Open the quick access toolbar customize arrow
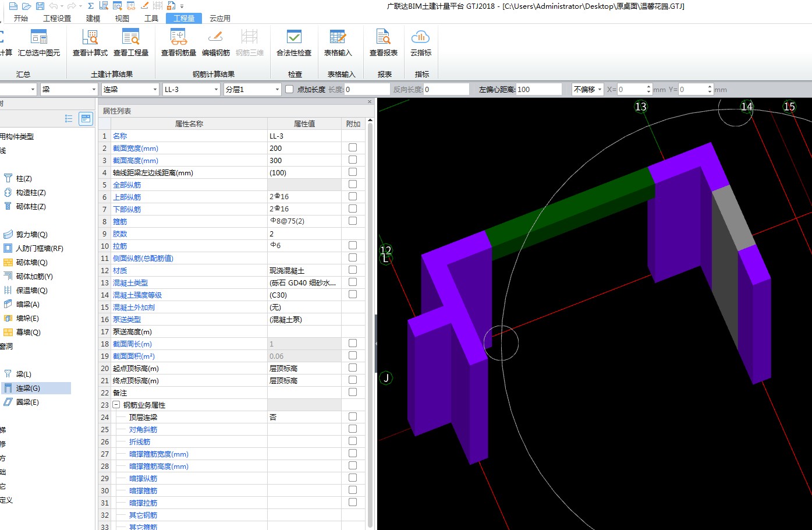This screenshot has height=530, width=812. click(x=182, y=6)
